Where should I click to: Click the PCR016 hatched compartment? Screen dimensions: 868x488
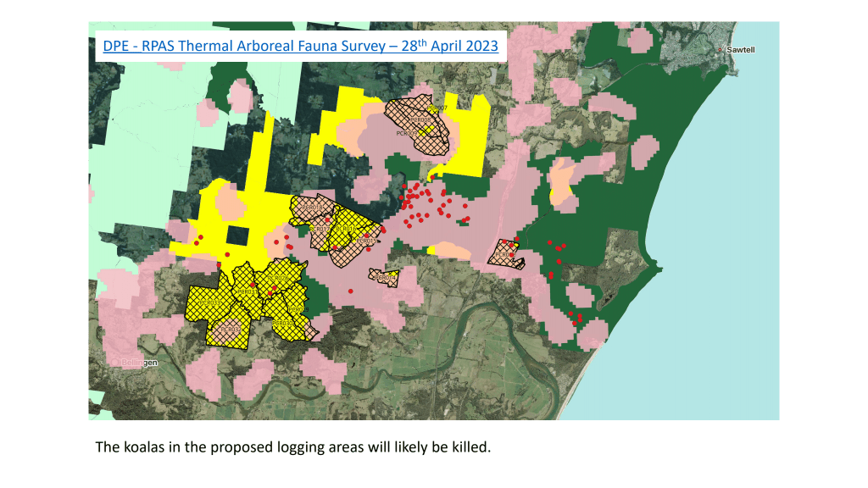pos(345,229)
